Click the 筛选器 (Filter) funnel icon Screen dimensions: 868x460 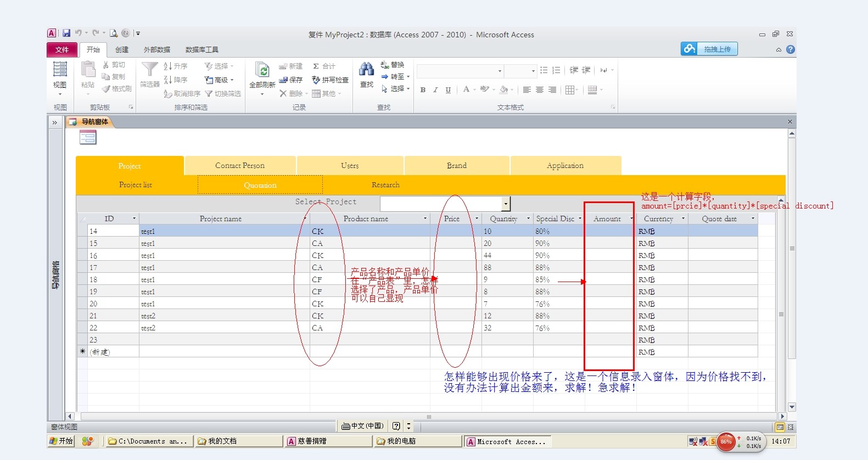149,70
